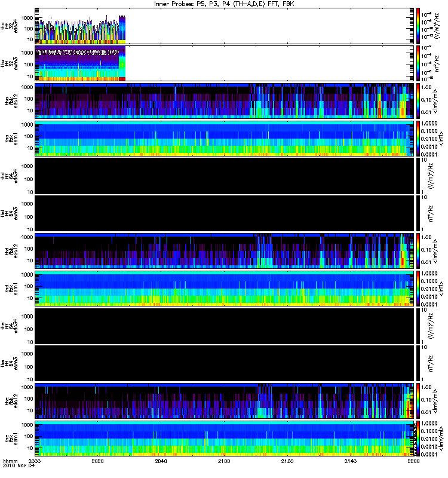Viewport: 448px width, 478px height.
Task: Select the 'thd fbk edc12' panel label
Action: click(x=11, y=251)
